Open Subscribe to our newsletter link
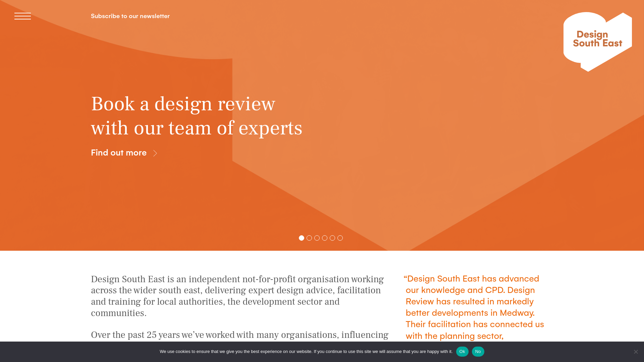The width and height of the screenshot is (644, 362). point(130,16)
